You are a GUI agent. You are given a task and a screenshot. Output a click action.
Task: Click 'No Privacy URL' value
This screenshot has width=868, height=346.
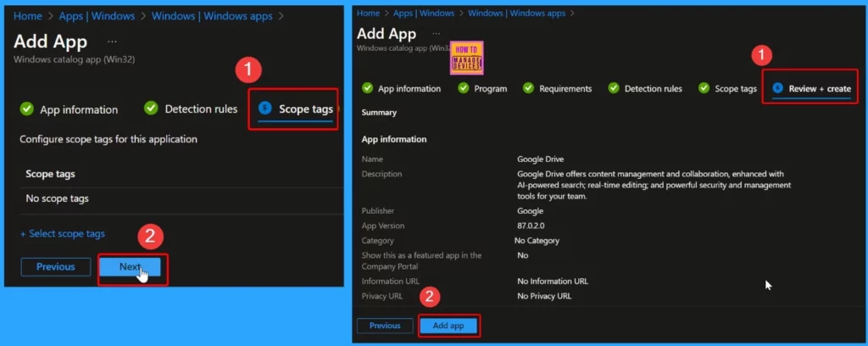(x=544, y=296)
